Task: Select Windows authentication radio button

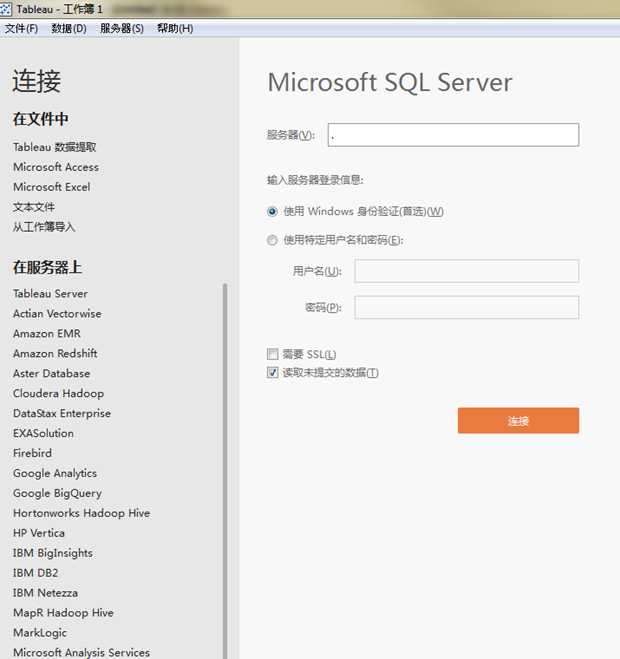Action: pyautogui.click(x=272, y=211)
